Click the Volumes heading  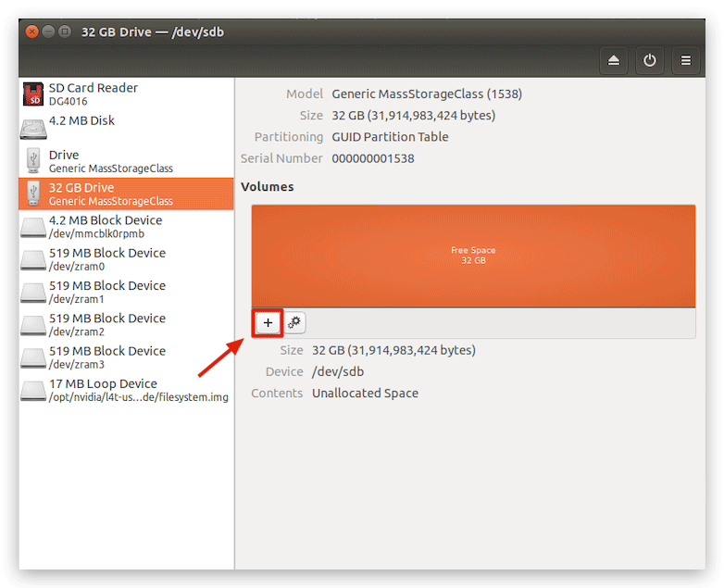click(x=268, y=187)
